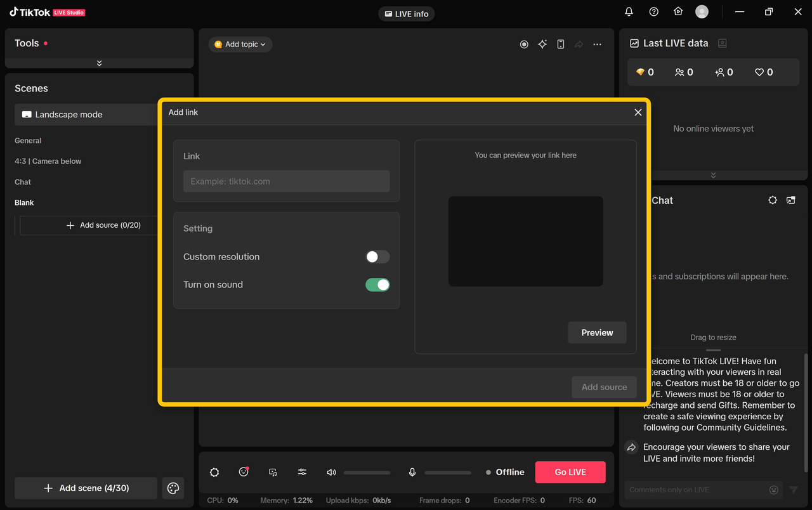Adjust the speaker volume slider
The height and width of the screenshot is (510, 812).
click(367, 473)
